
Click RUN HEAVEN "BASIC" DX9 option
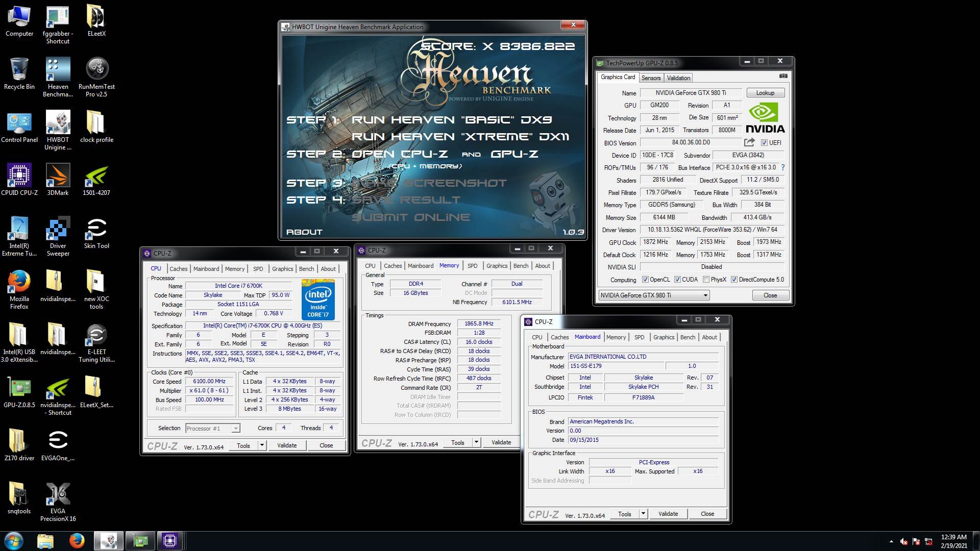point(452,120)
